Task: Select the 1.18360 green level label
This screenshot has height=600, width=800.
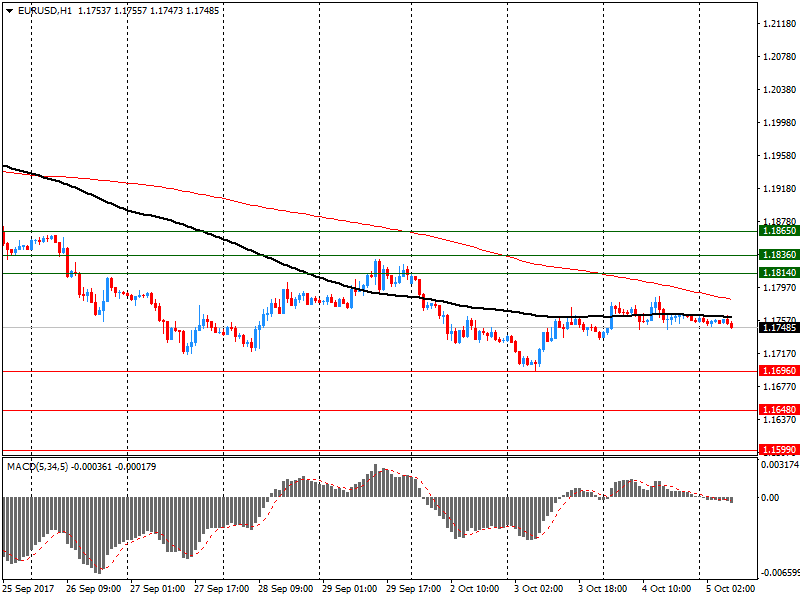Action: (779, 255)
